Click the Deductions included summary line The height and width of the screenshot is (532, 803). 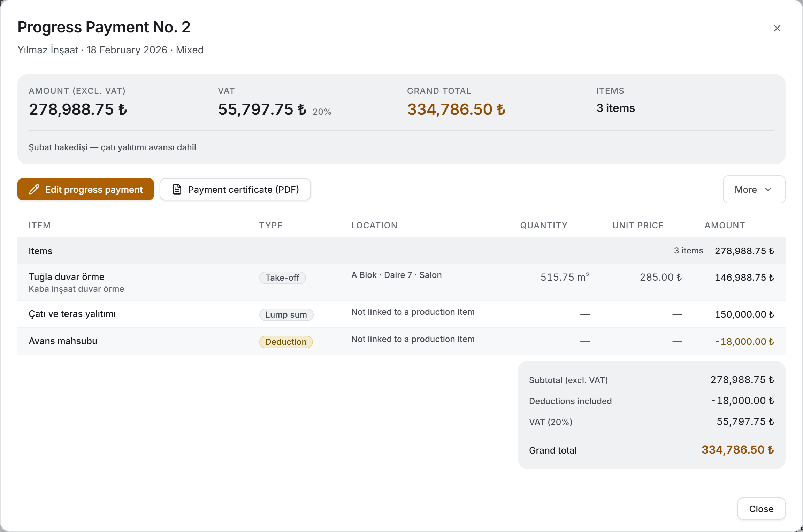pos(651,401)
